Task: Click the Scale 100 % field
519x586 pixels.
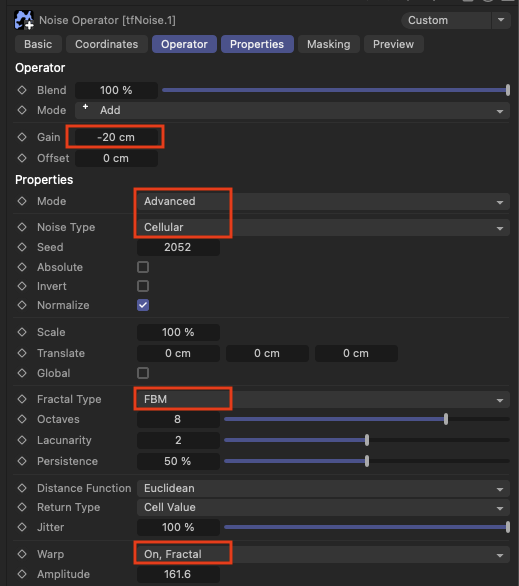Action: pos(178,332)
